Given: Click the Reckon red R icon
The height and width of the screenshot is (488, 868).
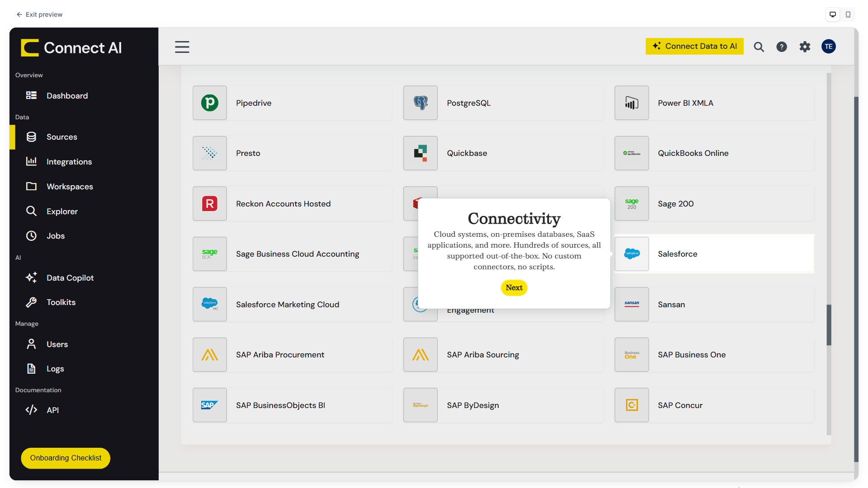Looking at the screenshot, I should (x=210, y=204).
